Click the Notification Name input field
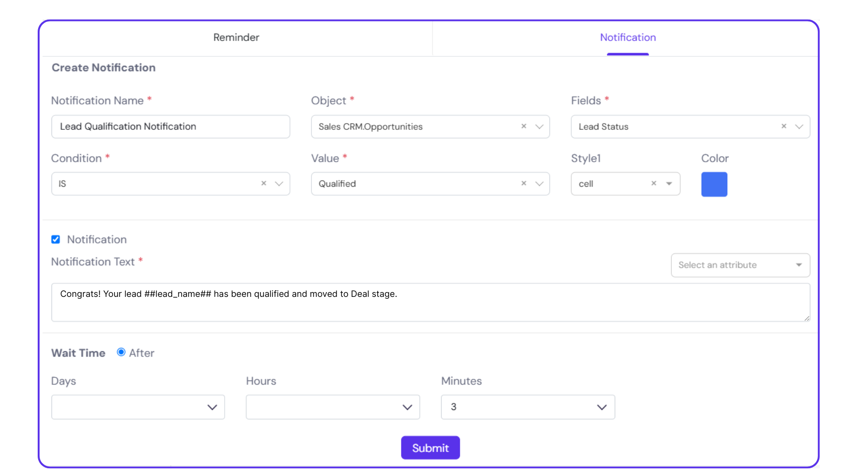 pyautogui.click(x=170, y=126)
